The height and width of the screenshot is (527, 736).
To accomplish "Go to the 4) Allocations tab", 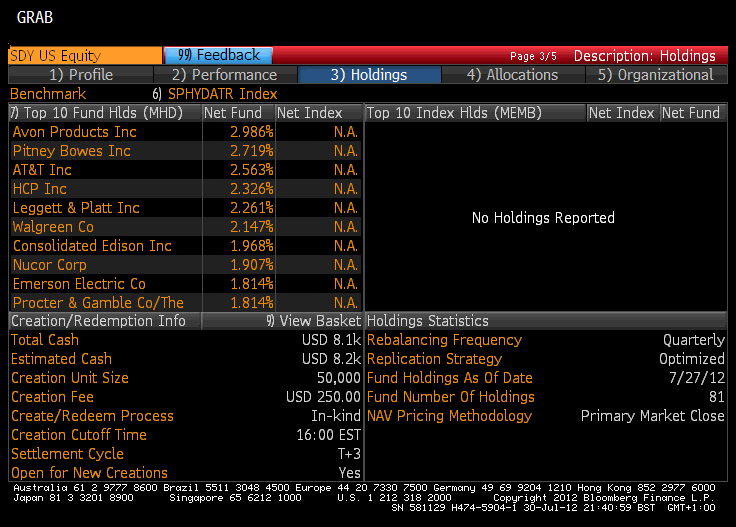I will click(513, 75).
